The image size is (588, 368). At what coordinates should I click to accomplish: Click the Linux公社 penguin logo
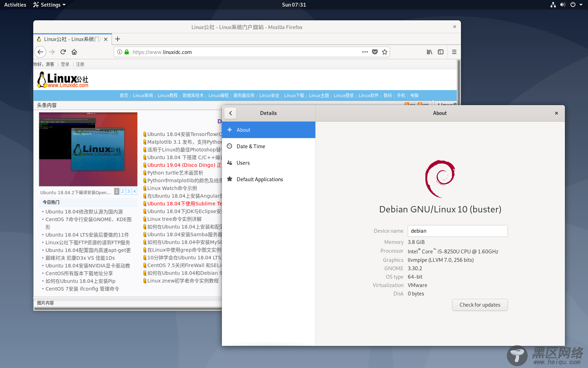pyautogui.click(x=63, y=80)
